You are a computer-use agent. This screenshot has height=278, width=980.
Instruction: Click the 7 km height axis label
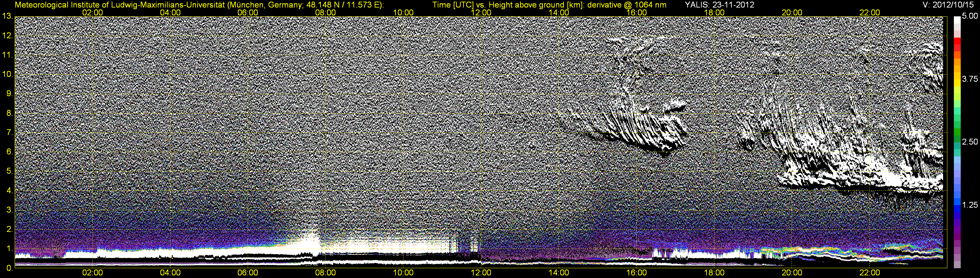9,132
